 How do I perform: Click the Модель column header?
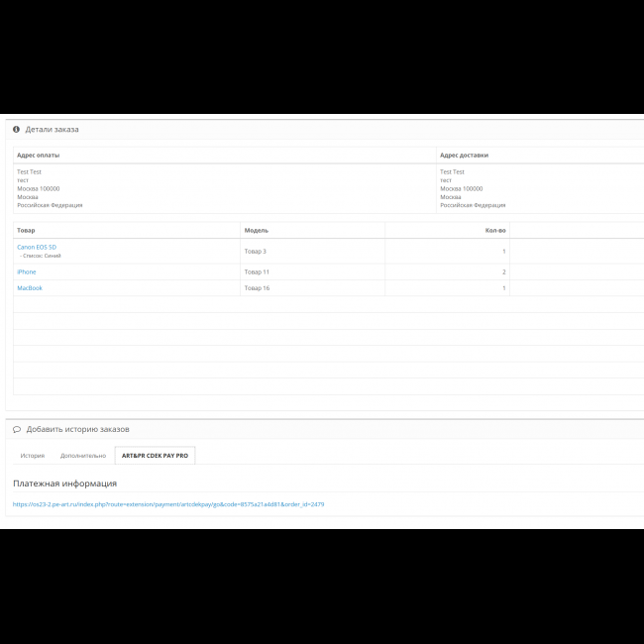256,230
